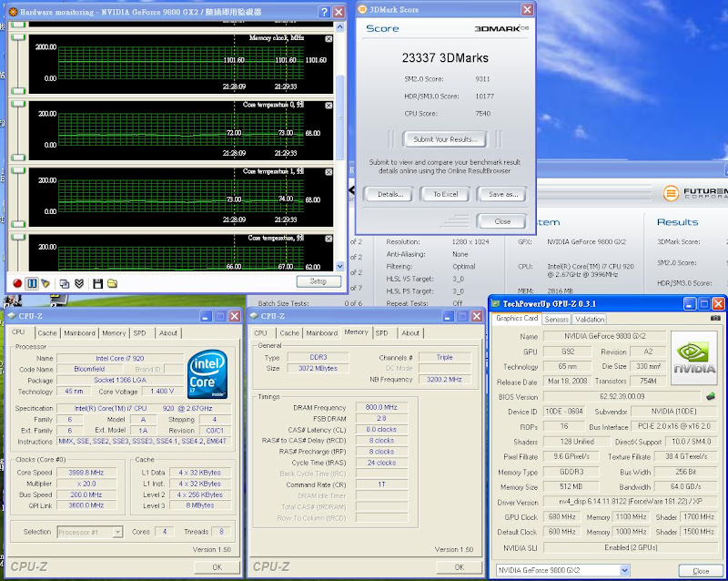
Task: Click the BIOS save chip icon in GPU-Z
Action: [710, 396]
